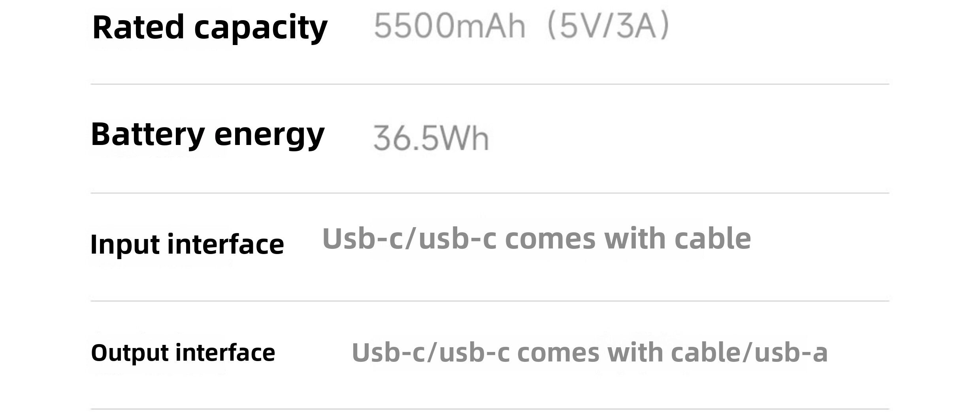The image size is (980, 414).
Task: Click the "Rated capacity" label
Action: [x=209, y=28]
